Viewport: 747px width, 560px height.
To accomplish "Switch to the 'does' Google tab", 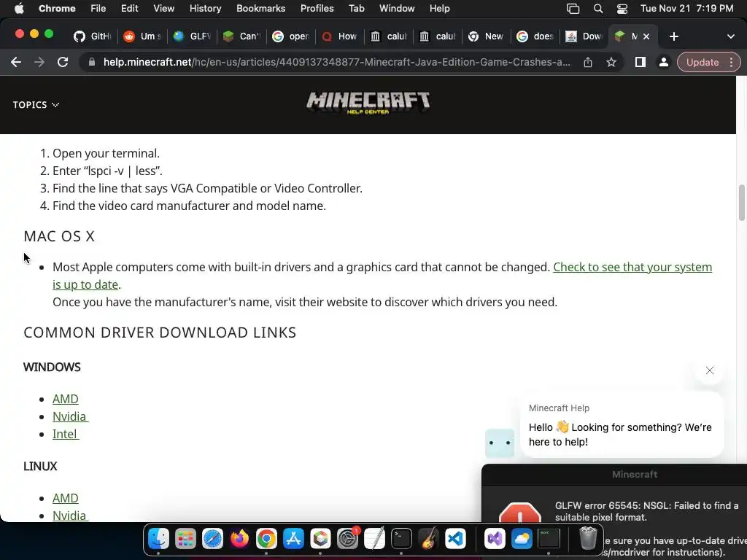I will (x=535, y=36).
